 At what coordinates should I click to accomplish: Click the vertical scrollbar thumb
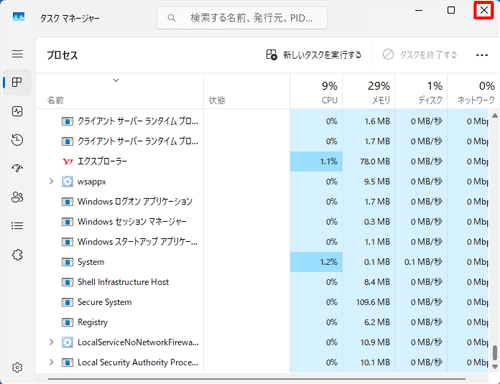pos(495,352)
